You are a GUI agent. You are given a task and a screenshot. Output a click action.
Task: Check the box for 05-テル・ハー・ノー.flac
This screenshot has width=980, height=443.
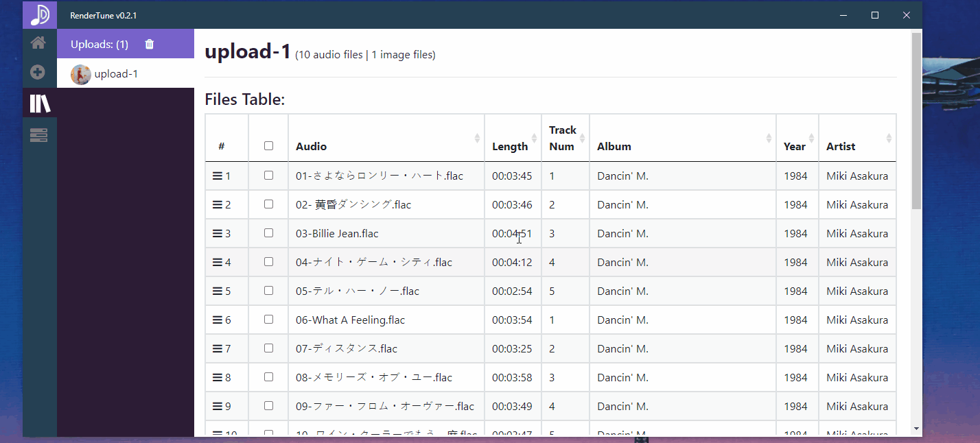point(268,291)
